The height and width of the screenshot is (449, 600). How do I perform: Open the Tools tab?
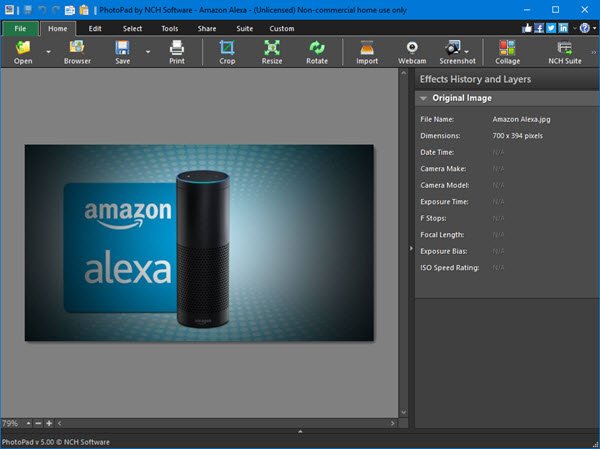(170, 28)
